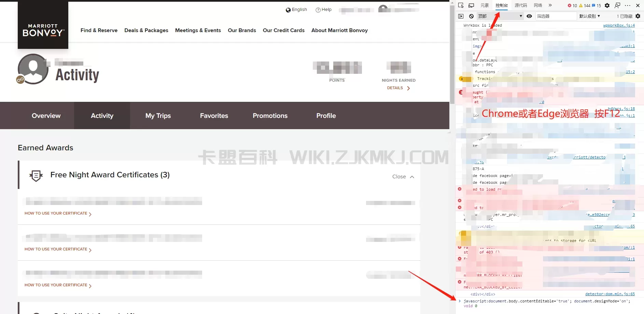
Task: Expand the 默认级别 log level dropdown
Action: coord(589,16)
